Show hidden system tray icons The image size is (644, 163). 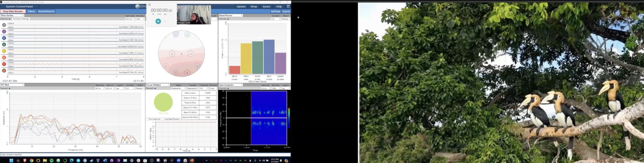[206, 160]
